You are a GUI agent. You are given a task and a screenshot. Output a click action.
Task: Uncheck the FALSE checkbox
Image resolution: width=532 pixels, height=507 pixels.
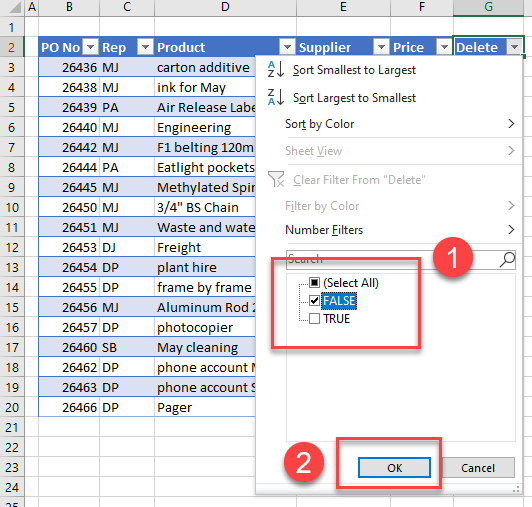click(314, 300)
